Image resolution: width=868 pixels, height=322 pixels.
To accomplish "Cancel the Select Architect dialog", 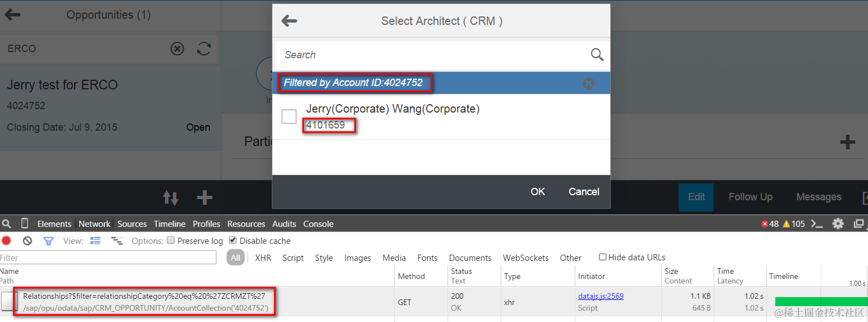I will click(584, 192).
